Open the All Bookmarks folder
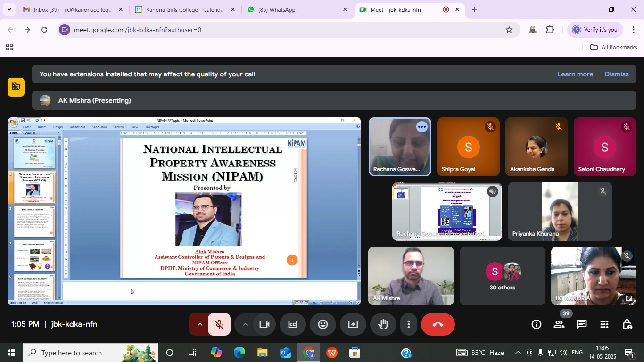This screenshot has width=644, height=362. 614,47
